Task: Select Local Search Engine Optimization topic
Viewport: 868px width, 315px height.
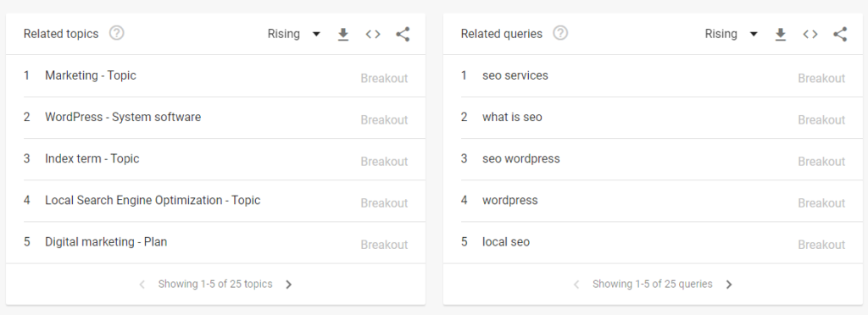Action: tap(215, 201)
